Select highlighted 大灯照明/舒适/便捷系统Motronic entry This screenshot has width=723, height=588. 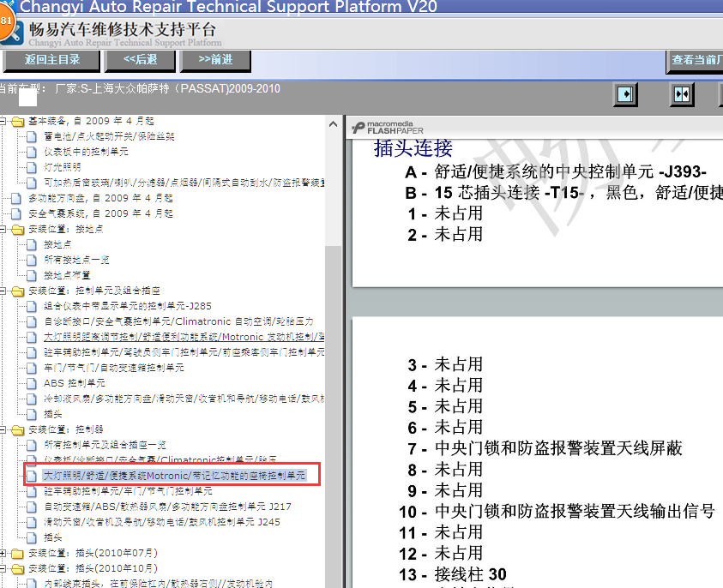[x=174, y=476]
